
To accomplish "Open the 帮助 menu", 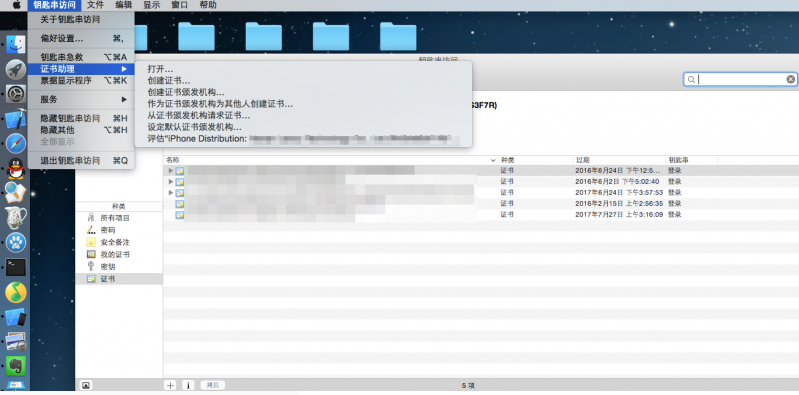I will coord(208,5).
